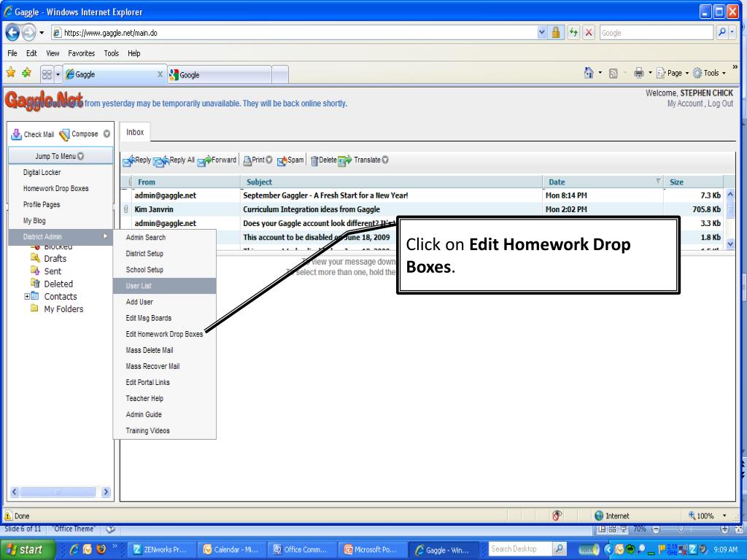Select Edit Homework Drop Boxes
747x560 pixels.
click(164, 334)
